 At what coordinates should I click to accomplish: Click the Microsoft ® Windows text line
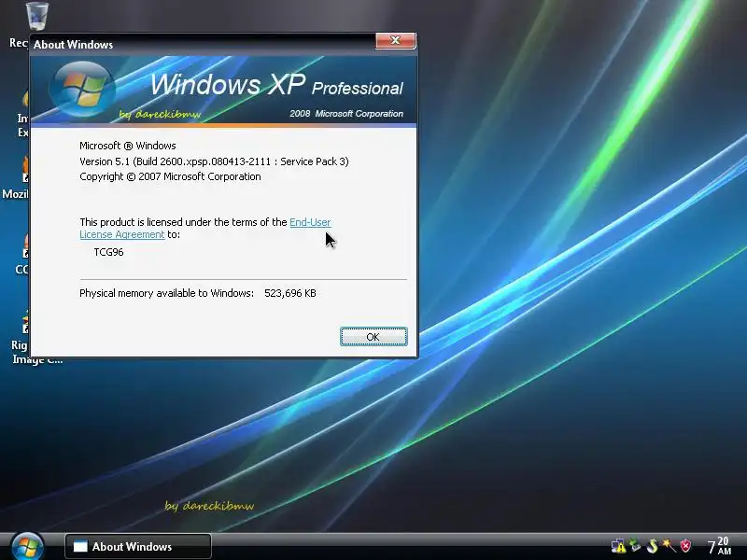click(128, 146)
